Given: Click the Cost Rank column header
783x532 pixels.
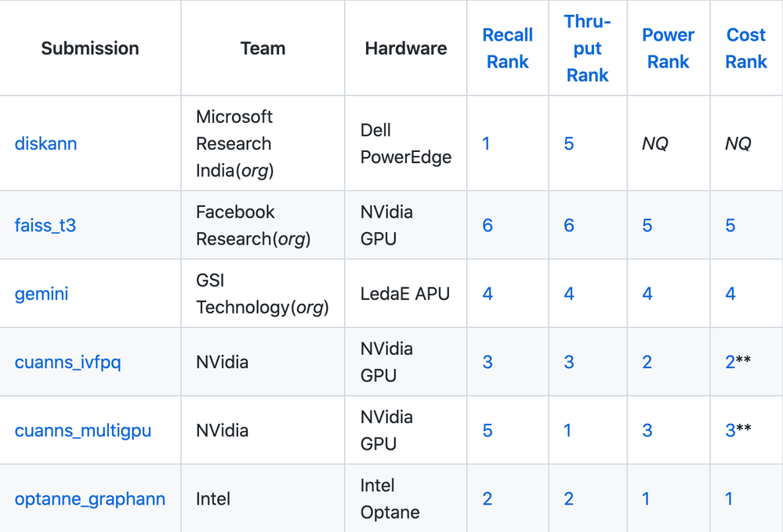Looking at the screenshot, I should (x=746, y=49).
